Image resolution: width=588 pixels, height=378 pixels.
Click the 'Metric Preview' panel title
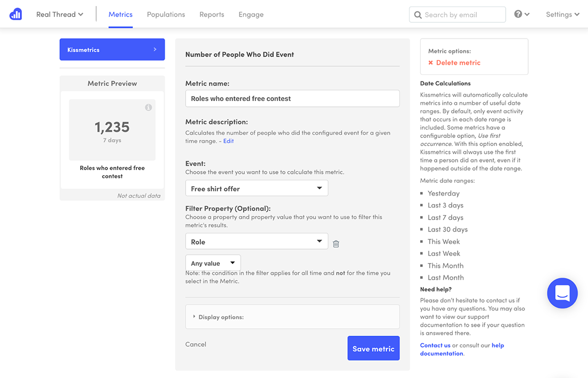point(112,83)
